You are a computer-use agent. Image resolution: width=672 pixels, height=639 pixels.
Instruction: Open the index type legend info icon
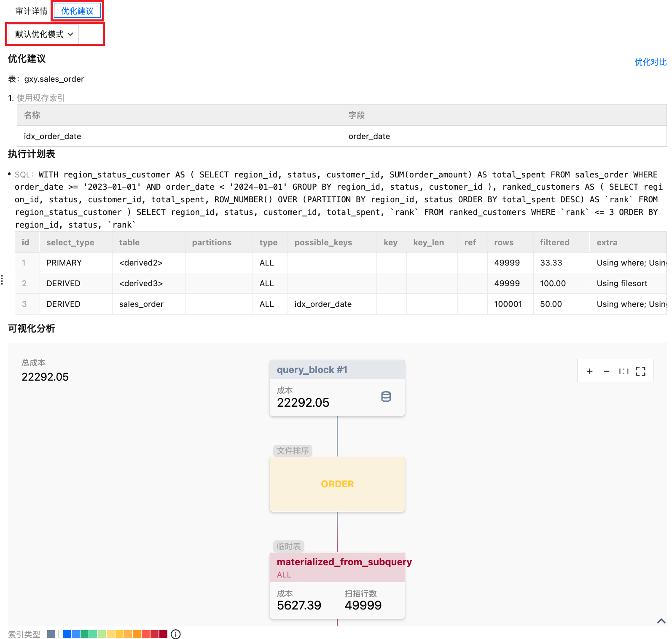tap(176, 634)
